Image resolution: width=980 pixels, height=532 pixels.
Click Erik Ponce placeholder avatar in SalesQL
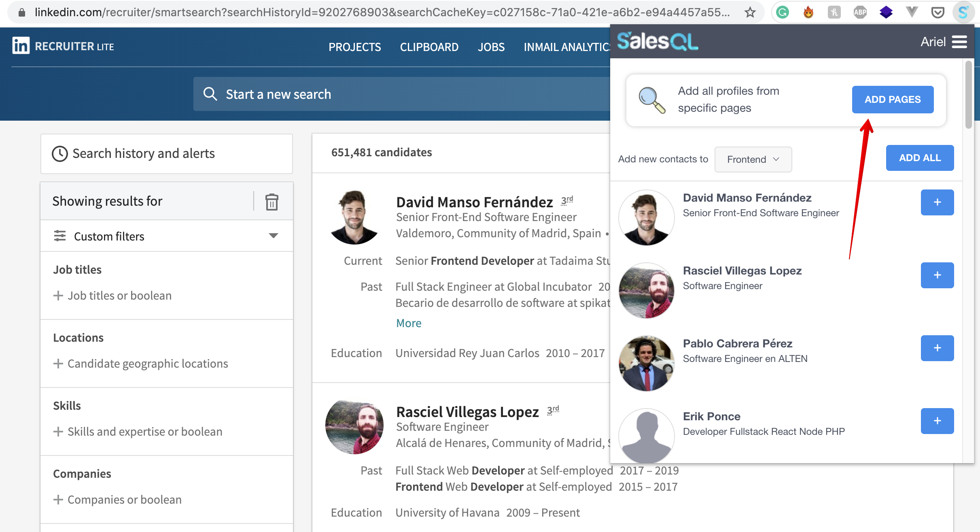[646, 436]
